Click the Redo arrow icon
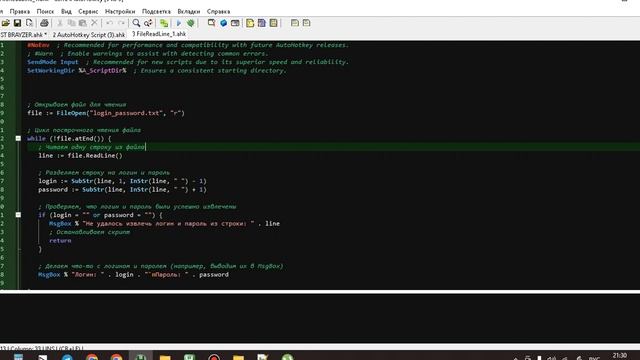640x360 pixels. coord(121,23)
